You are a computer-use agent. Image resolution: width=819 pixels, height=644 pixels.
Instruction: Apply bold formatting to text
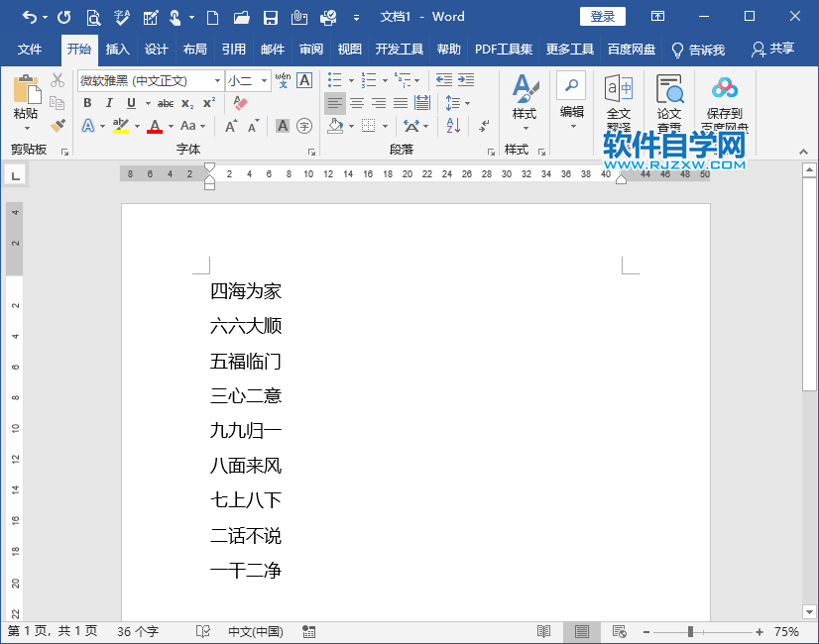pos(88,102)
